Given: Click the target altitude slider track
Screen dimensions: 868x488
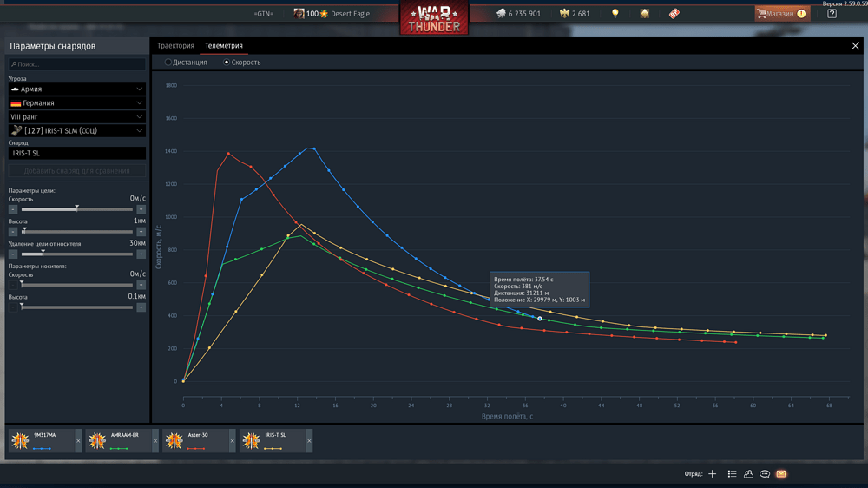Looking at the screenshot, I should (x=77, y=232).
